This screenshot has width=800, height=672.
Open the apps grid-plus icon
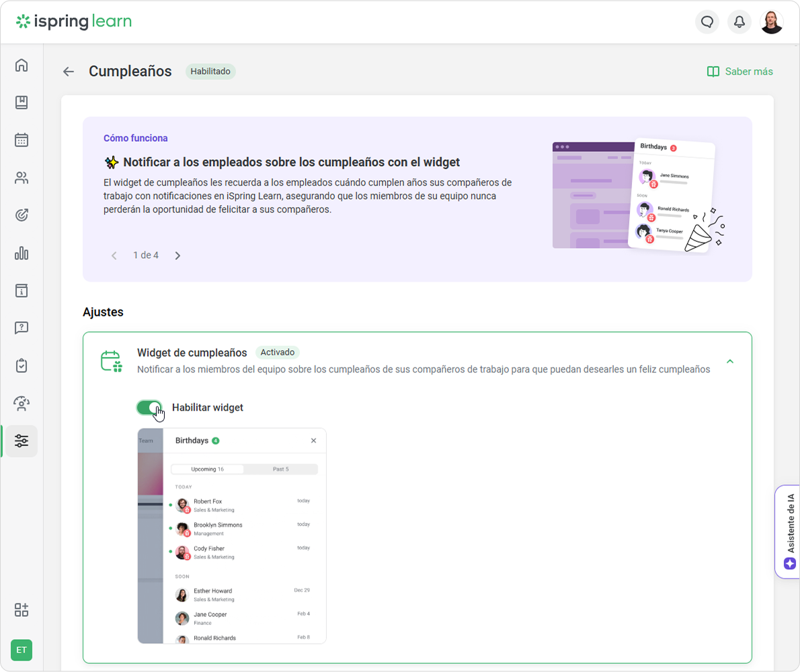(x=22, y=610)
